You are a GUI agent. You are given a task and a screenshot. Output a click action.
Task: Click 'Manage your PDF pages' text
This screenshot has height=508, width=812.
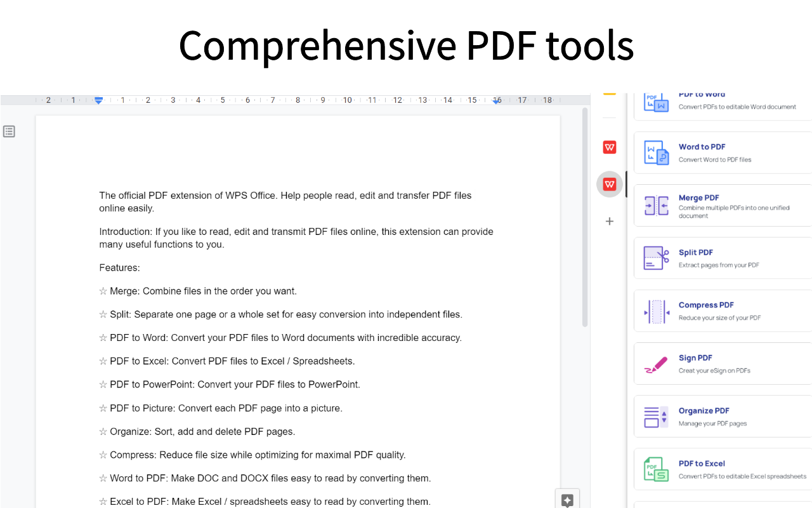[712, 424]
